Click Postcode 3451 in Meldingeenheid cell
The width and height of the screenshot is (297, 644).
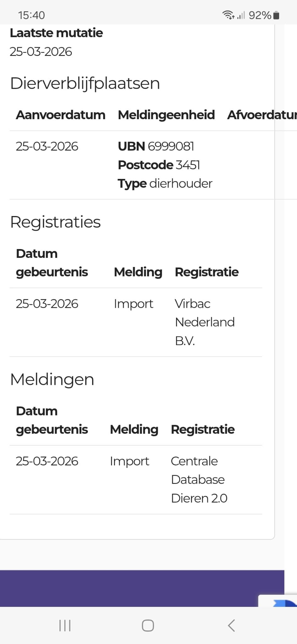[x=159, y=165]
